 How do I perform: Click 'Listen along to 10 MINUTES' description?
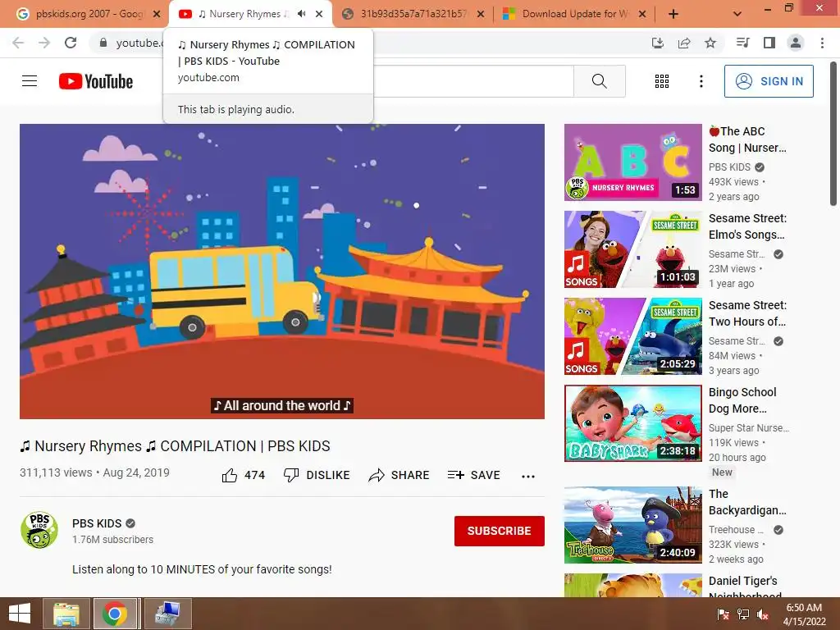click(x=202, y=569)
